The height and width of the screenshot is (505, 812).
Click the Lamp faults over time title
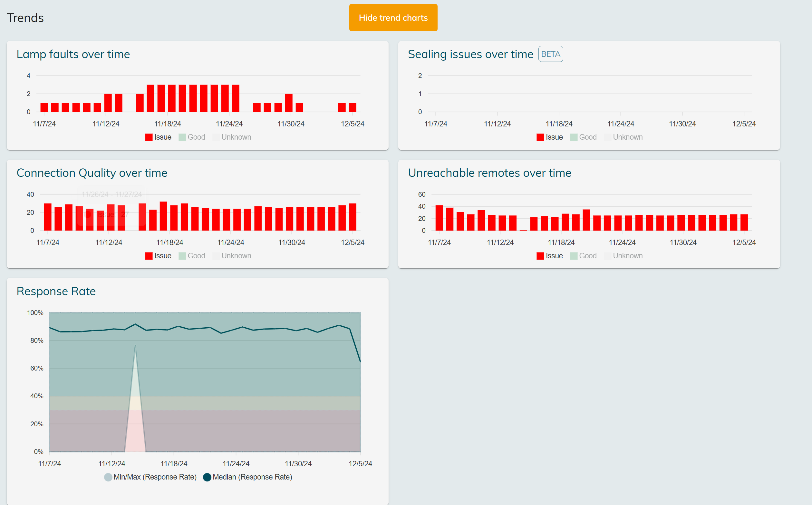tap(73, 54)
